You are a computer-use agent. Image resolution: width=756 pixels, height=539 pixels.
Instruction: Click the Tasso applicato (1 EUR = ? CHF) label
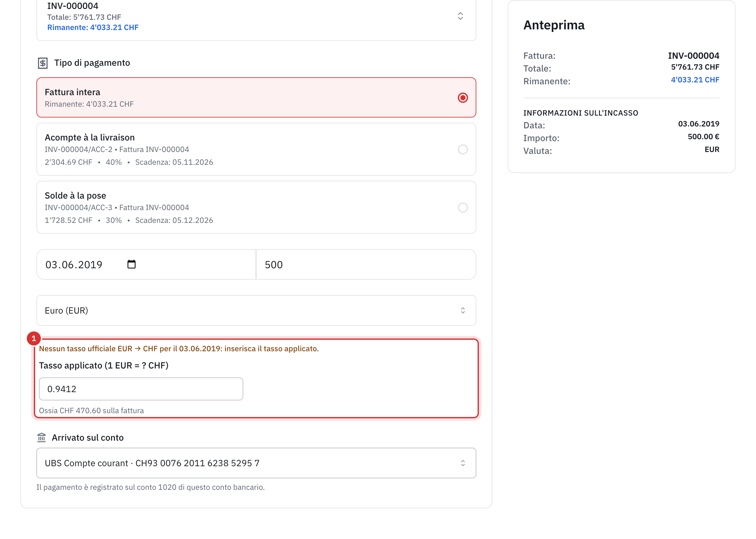point(103,365)
